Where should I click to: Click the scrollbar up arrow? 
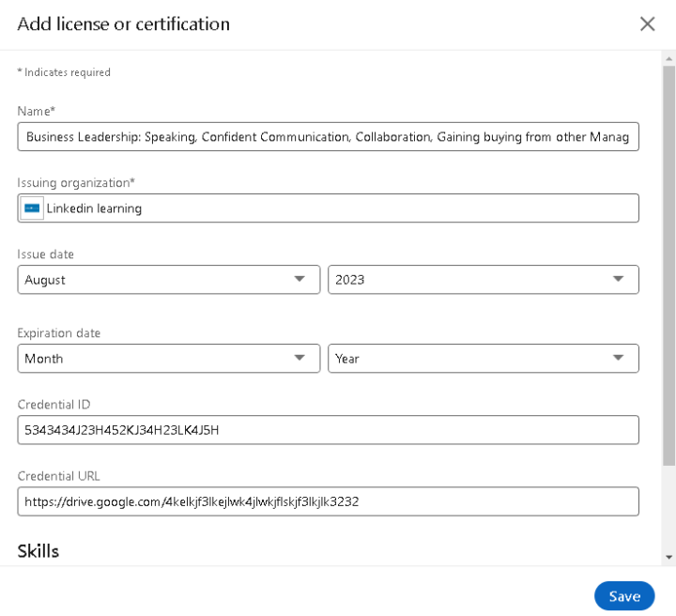click(668, 58)
